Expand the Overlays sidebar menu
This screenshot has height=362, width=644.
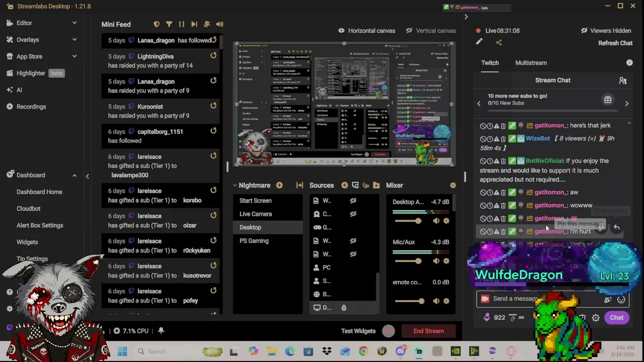tap(74, 40)
